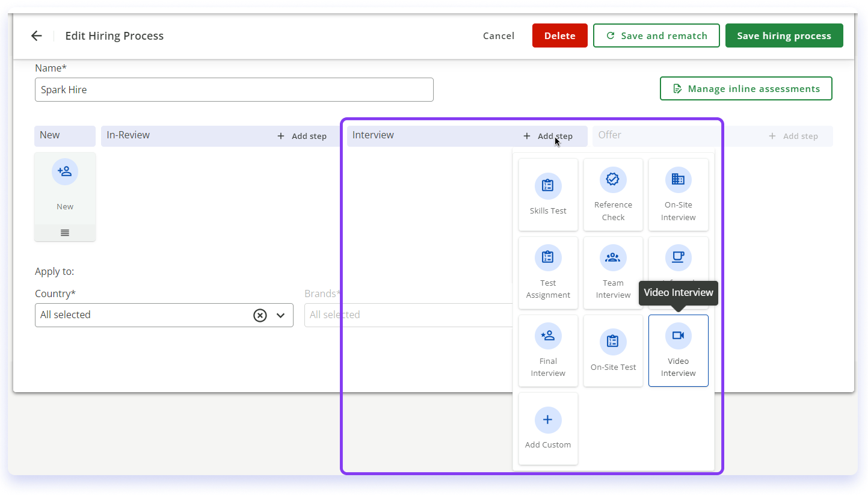Cancel editing the hiring process
The width and height of the screenshot is (868, 495).
(x=499, y=36)
